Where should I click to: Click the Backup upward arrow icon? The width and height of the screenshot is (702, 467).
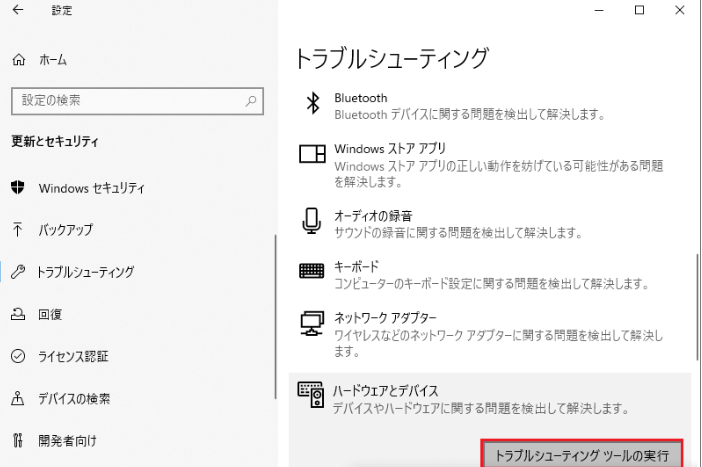(17, 229)
